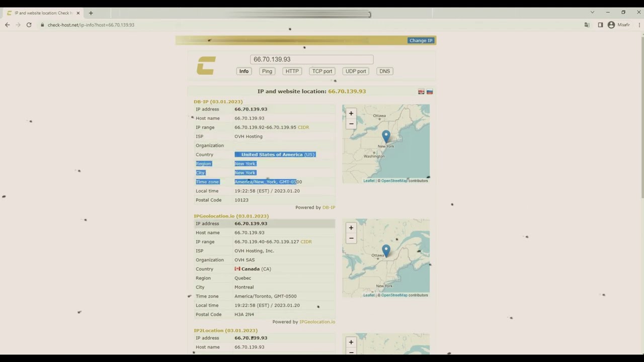Click DB-IP (03.01.2023) section heading

[218, 102]
